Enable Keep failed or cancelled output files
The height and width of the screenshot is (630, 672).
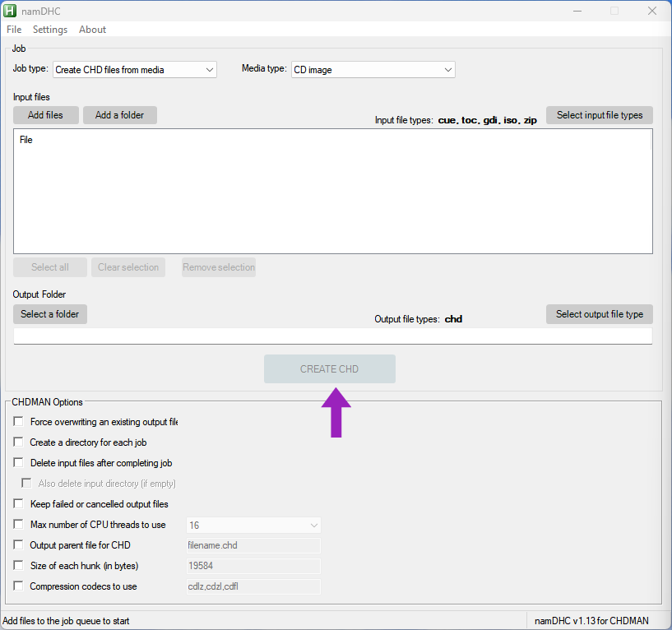click(x=18, y=503)
